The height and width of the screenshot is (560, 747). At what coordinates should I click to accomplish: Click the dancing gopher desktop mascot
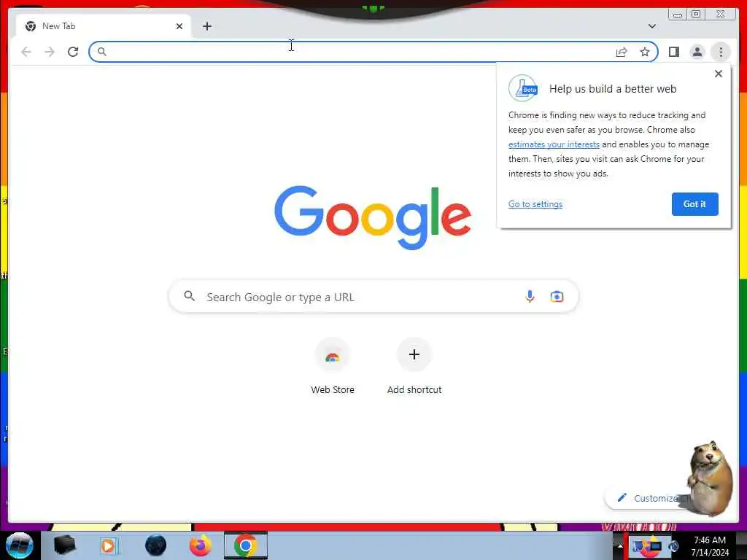click(711, 478)
